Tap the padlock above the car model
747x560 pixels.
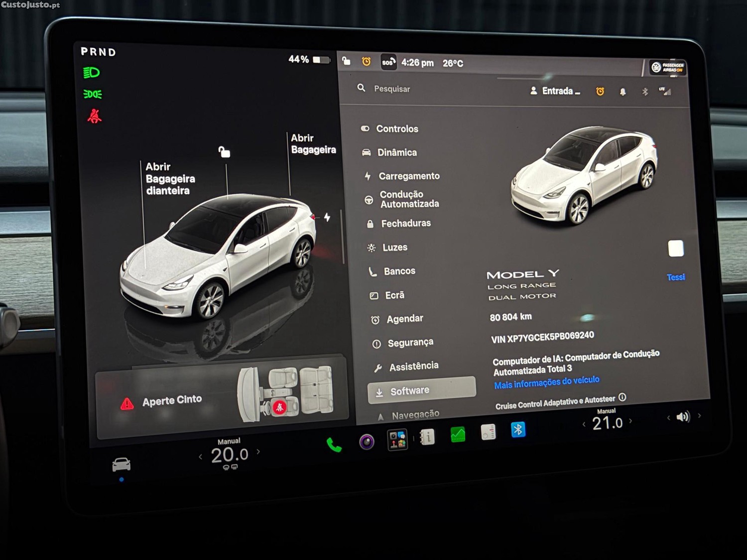click(x=224, y=151)
